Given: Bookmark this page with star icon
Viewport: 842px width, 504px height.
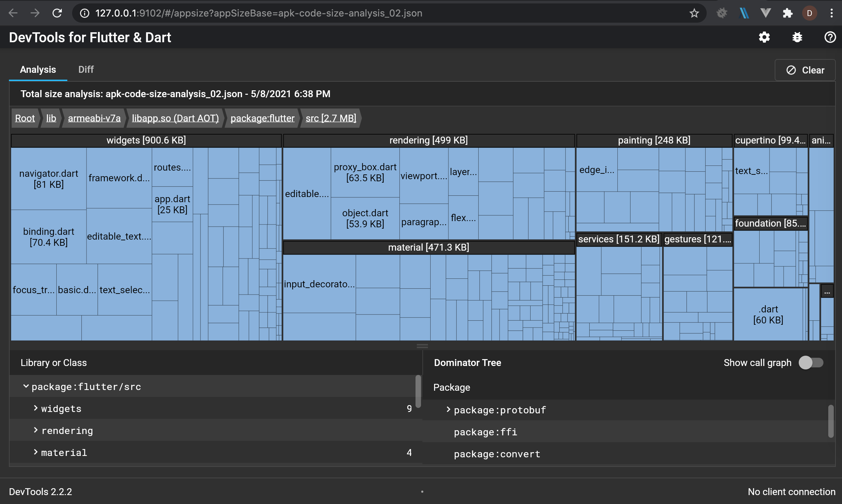Looking at the screenshot, I should (x=694, y=13).
